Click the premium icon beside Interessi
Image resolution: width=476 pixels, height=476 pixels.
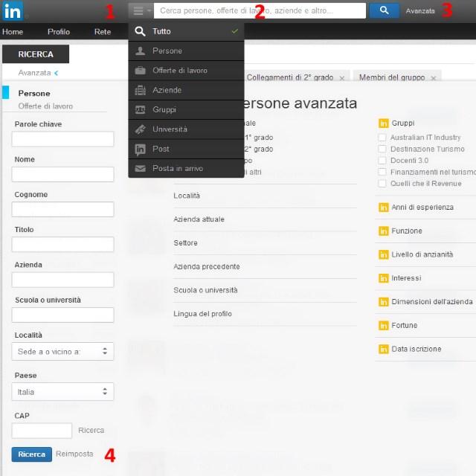(384, 278)
